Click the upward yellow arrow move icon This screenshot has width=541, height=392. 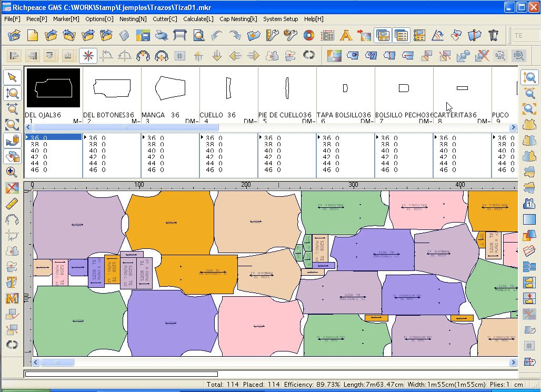(x=198, y=56)
